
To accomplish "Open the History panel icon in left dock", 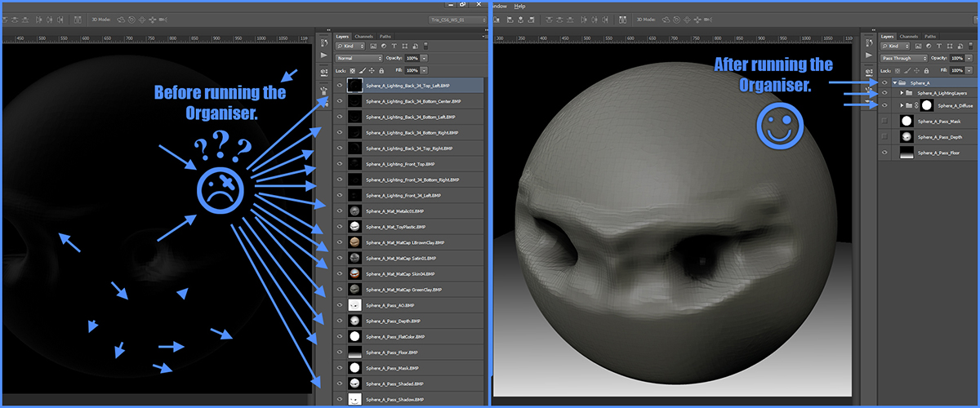I will [x=323, y=42].
